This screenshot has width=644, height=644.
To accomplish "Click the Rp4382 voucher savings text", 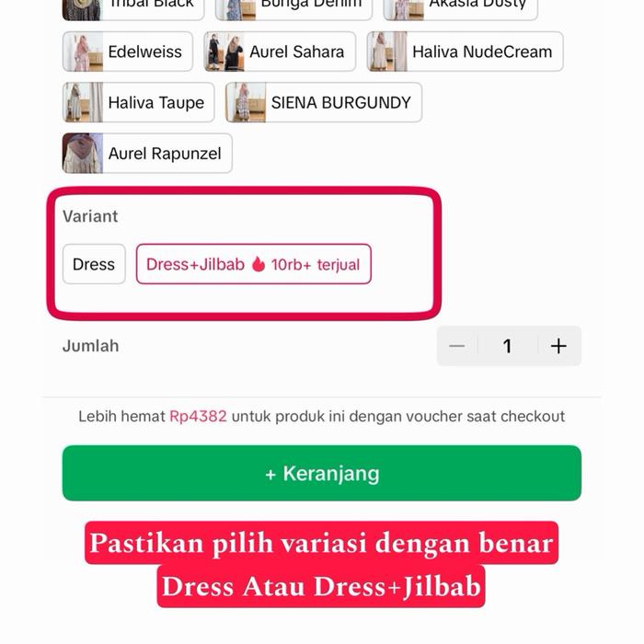I will pyautogui.click(x=198, y=417).
